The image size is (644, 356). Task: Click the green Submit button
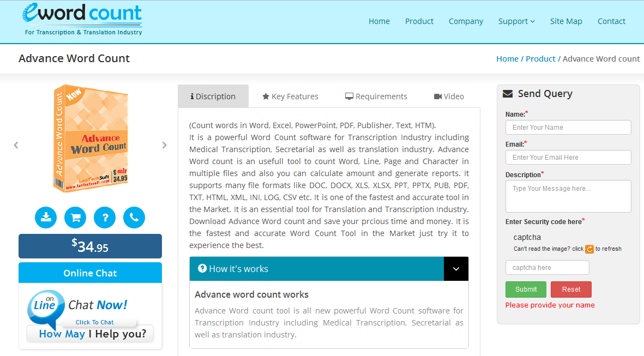coord(526,289)
